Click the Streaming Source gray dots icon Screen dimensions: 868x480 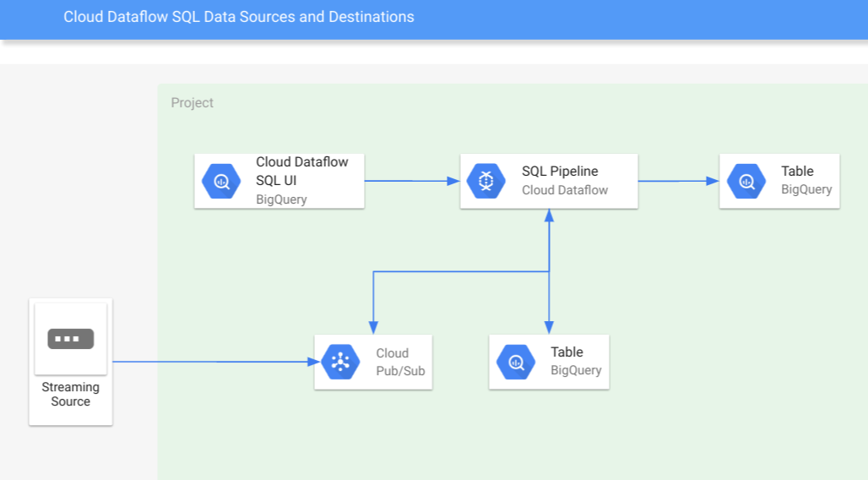[x=71, y=339]
